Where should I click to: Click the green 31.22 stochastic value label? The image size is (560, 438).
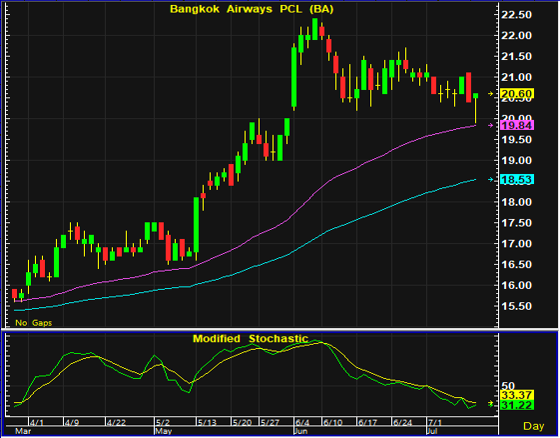[x=517, y=405]
